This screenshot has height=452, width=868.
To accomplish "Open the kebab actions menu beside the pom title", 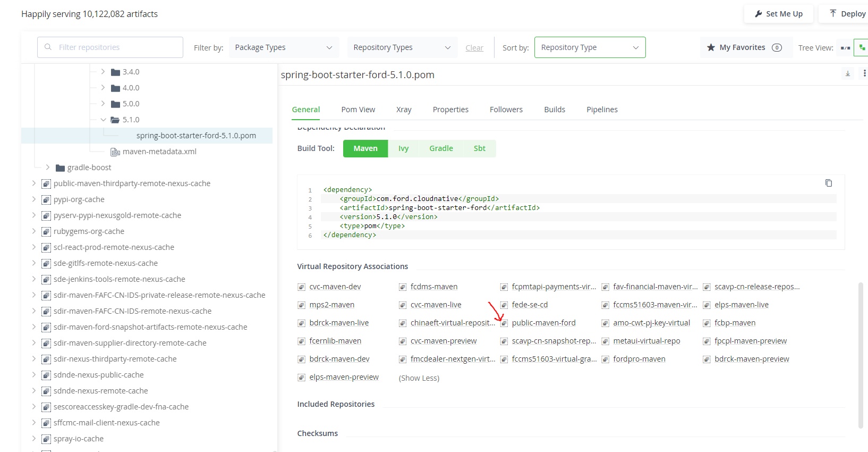I will [865, 74].
